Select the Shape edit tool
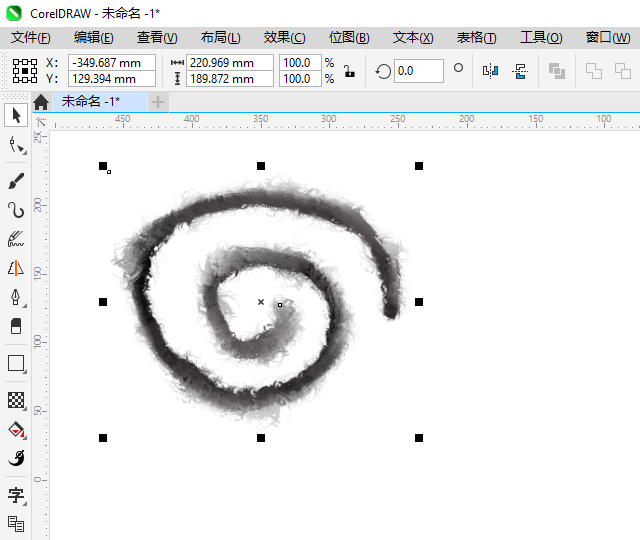This screenshot has height=540, width=640. click(x=16, y=144)
